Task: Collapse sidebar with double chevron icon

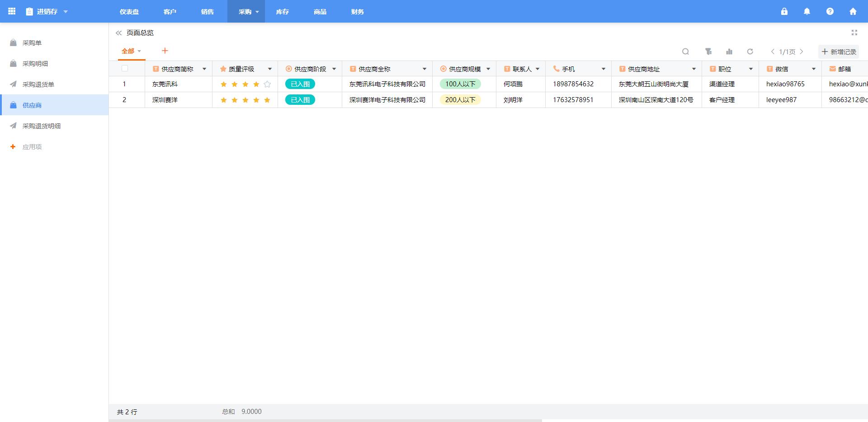Action: tap(118, 33)
